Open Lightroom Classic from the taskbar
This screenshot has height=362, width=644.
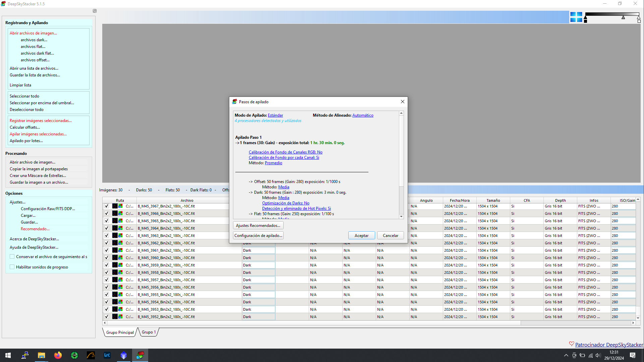(107, 355)
